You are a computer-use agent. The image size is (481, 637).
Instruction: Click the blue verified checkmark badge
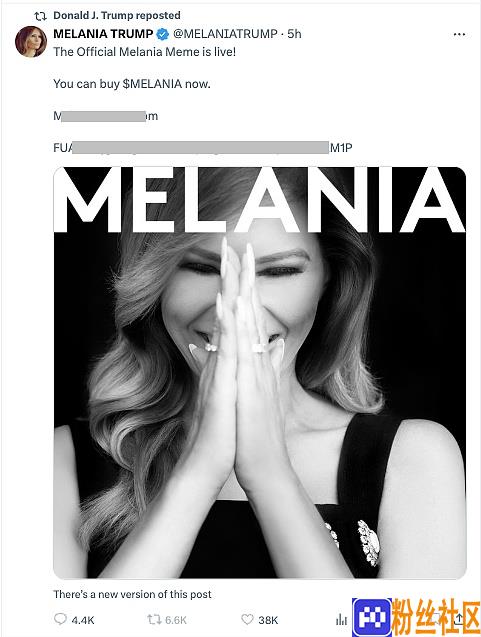pyautogui.click(x=162, y=34)
